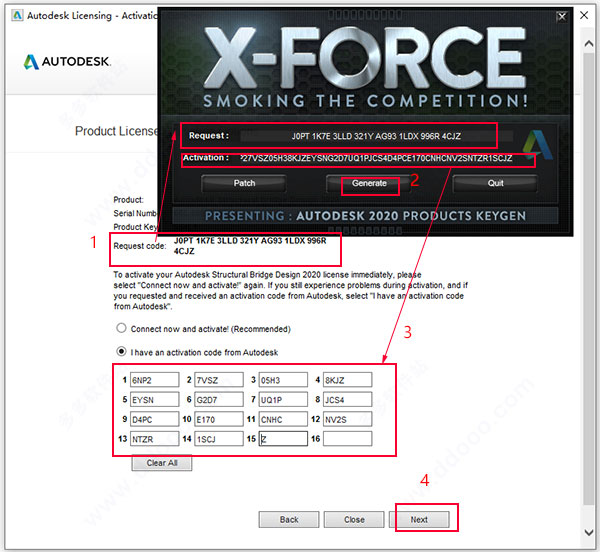Click the Product License heading text
The width and height of the screenshot is (600, 552).
pos(116,131)
